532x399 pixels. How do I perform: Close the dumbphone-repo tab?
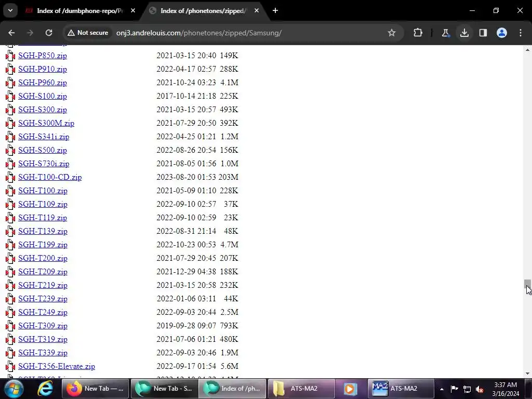133,11
